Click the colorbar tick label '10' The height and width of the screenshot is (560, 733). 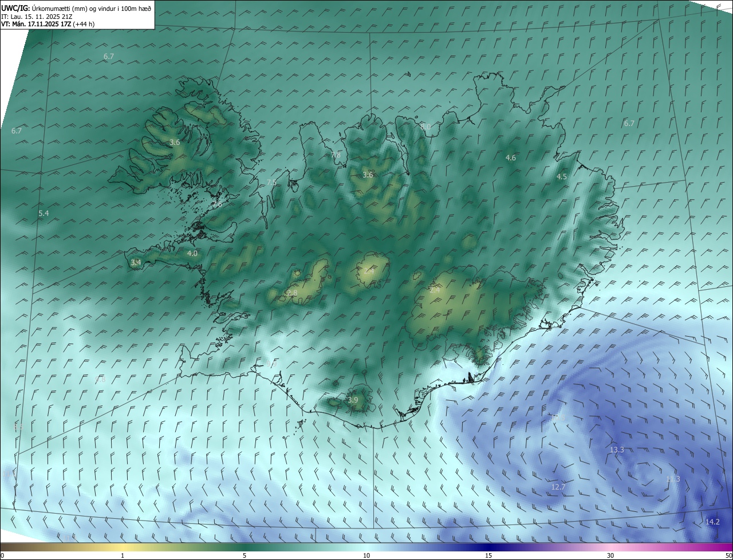(366, 555)
